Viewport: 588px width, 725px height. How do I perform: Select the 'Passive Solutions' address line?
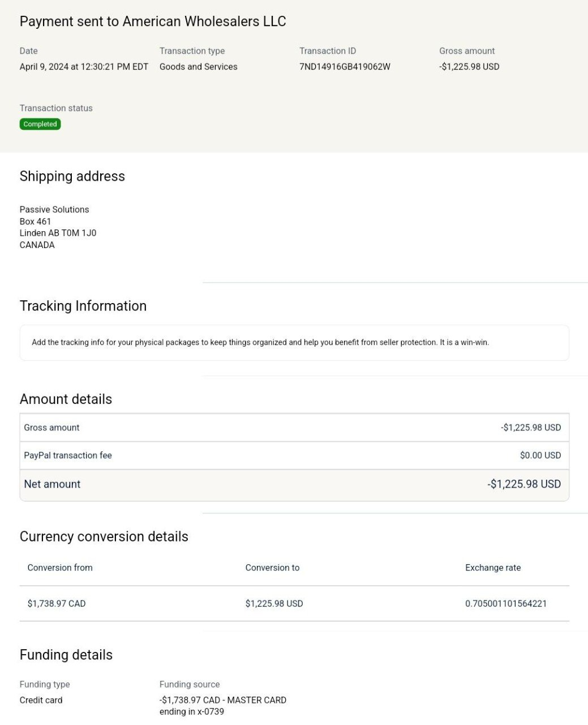(x=54, y=210)
